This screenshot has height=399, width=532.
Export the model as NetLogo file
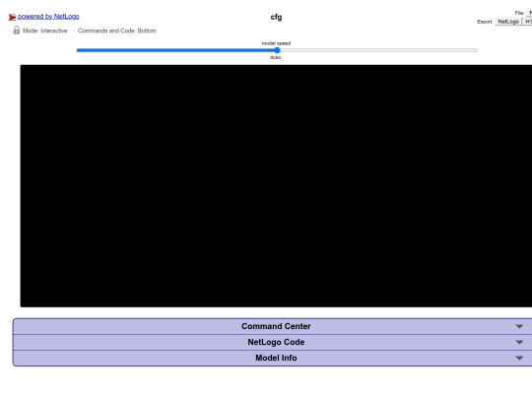[508, 22]
